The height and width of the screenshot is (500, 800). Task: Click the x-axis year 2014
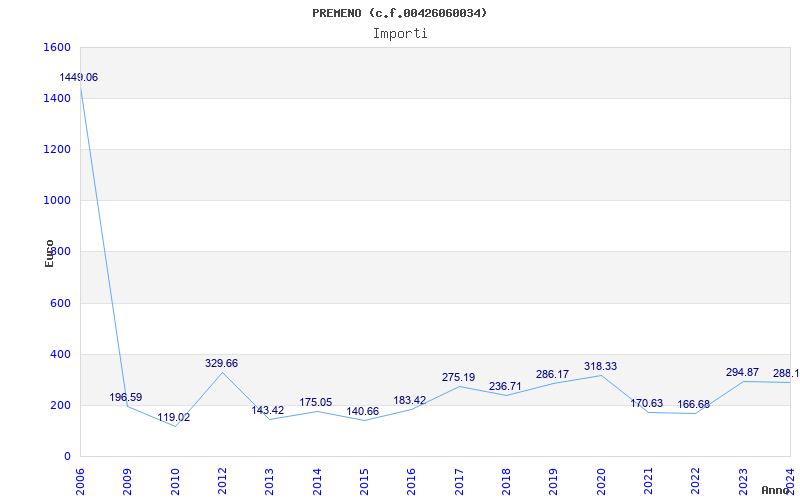(x=317, y=482)
